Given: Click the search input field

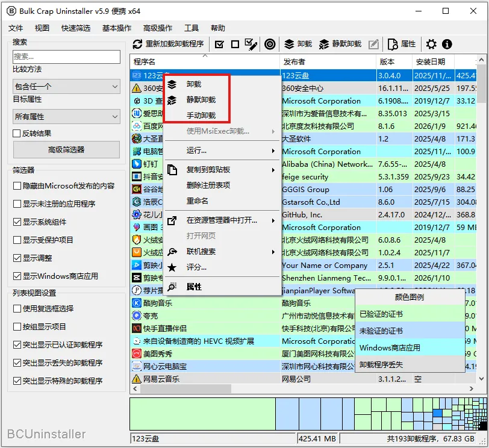Looking at the screenshot, I should click(66, 57).
